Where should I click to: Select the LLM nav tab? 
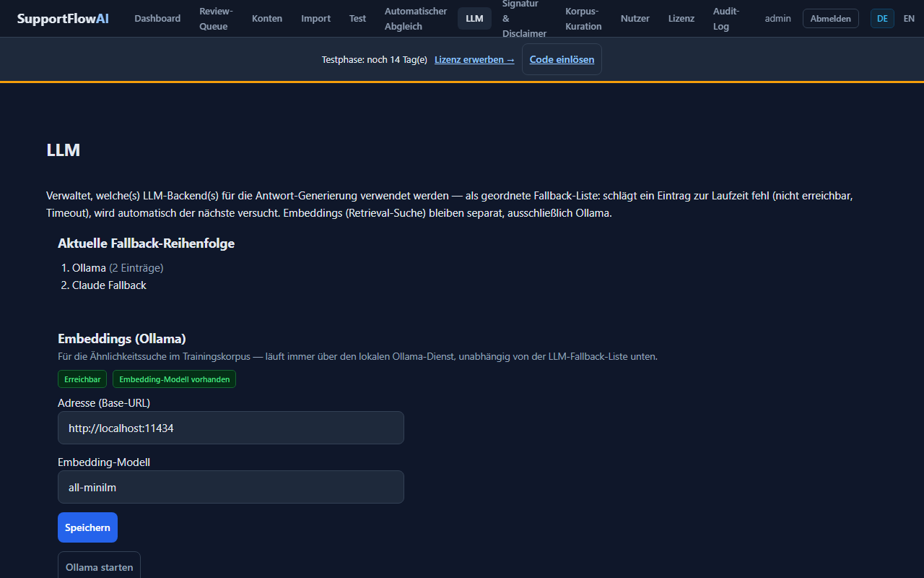coord(474,19)
